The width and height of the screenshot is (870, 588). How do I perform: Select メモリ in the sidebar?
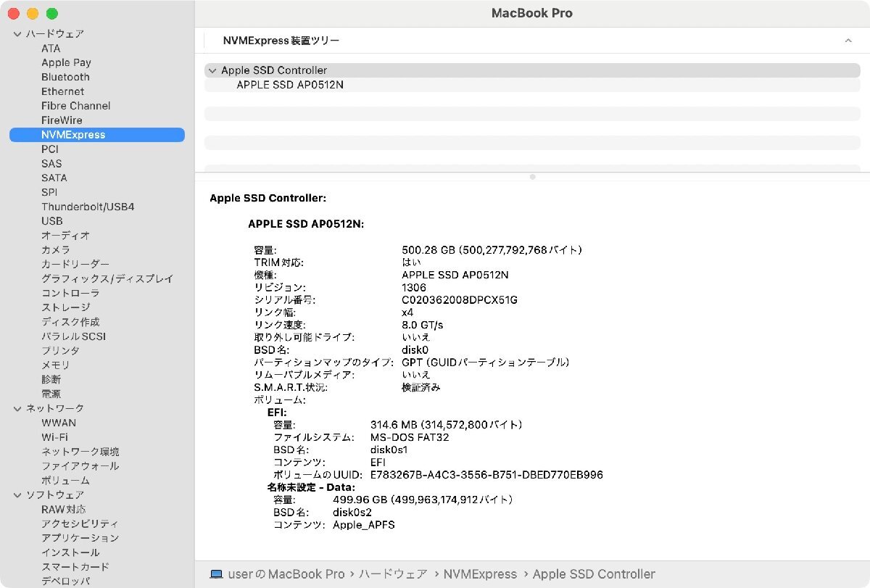(x=56, y=365)
